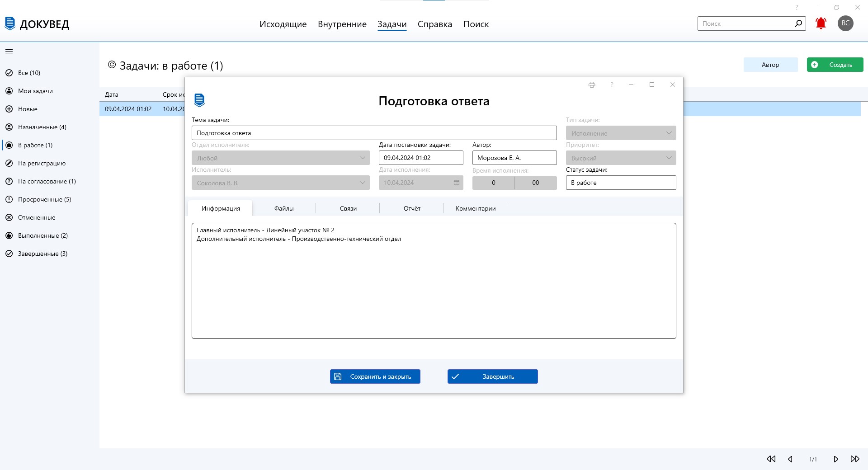Open Справка menu
The height and width of the screenshot is (470, 868).
[435, 24]
